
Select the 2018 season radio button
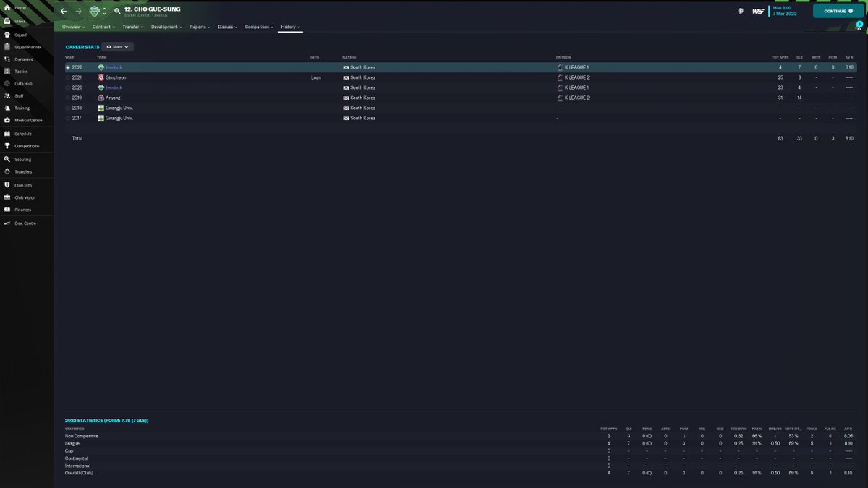coord(68,108)
